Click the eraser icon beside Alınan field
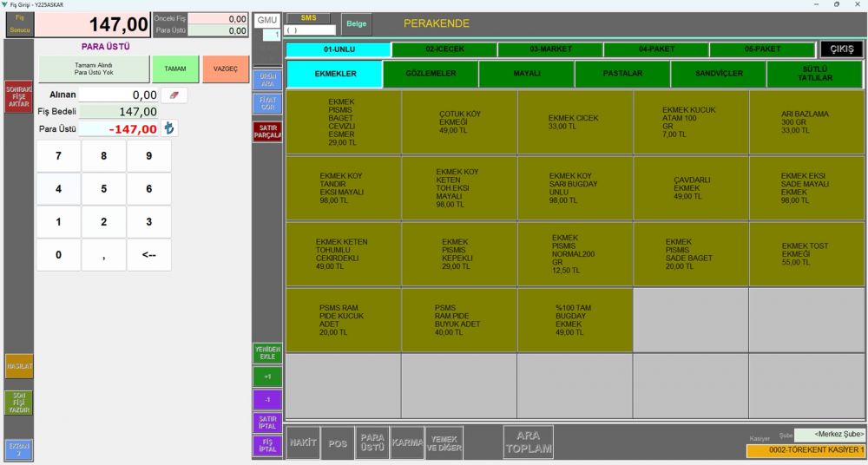868x465 pixels. pos(174,95)
